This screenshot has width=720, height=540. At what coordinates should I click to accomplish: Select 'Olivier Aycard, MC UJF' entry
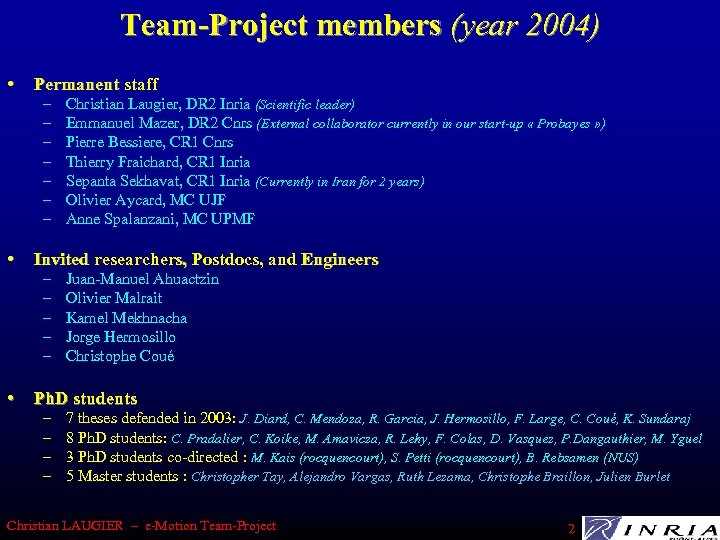pyautogui.click(x=146, y=200)
